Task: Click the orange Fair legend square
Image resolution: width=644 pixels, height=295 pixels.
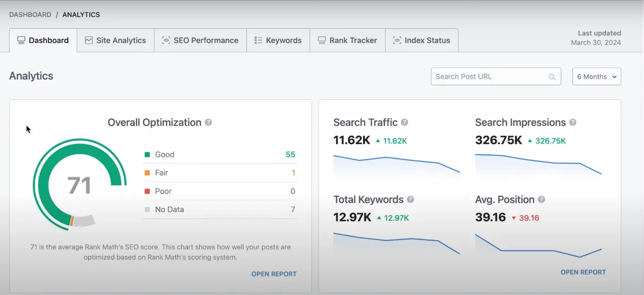Action: coord(147,173)
